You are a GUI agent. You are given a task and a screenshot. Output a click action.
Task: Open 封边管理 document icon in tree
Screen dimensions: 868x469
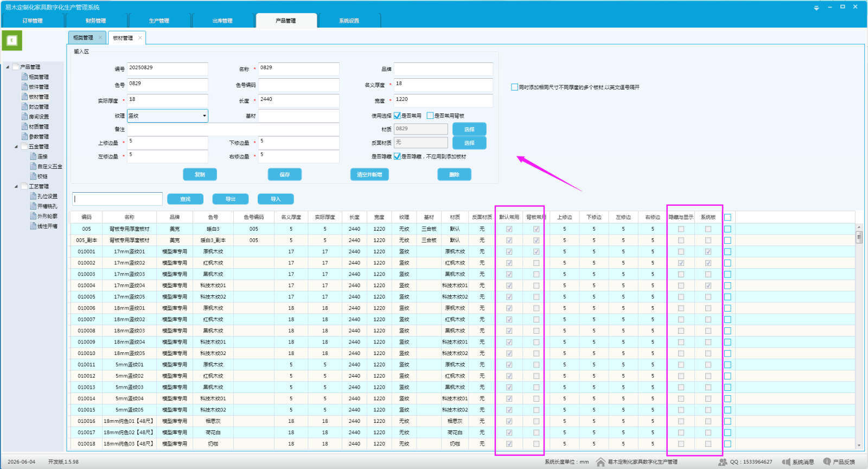(24, 106)
